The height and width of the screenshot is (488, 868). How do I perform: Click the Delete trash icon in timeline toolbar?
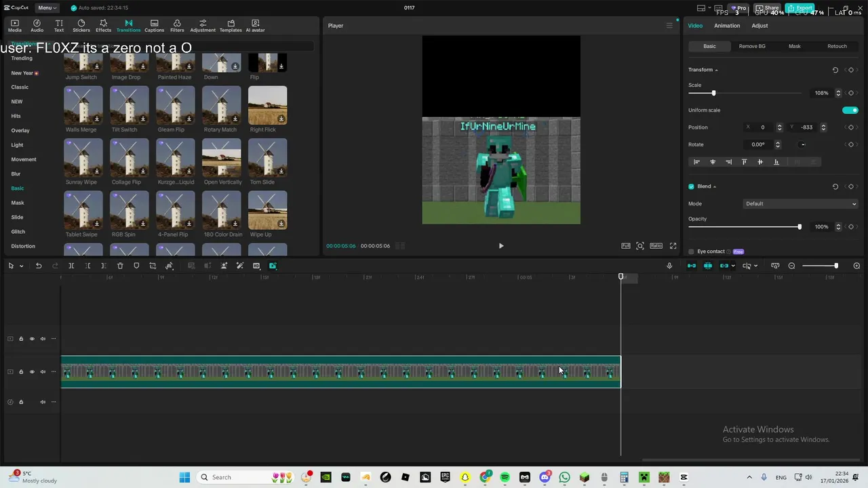120,266
